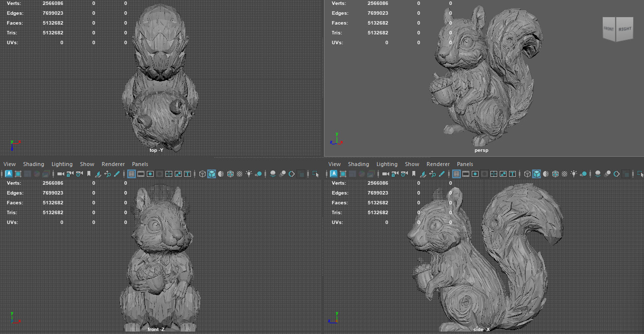Toggle grid display in side panel
The height and width of the screenshot is (334, 644).
(456, 174)
